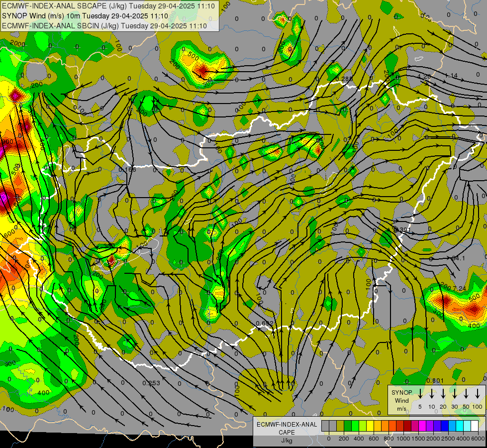
Task: Click the 34.1 value on the map
Action: click(458, 258)
